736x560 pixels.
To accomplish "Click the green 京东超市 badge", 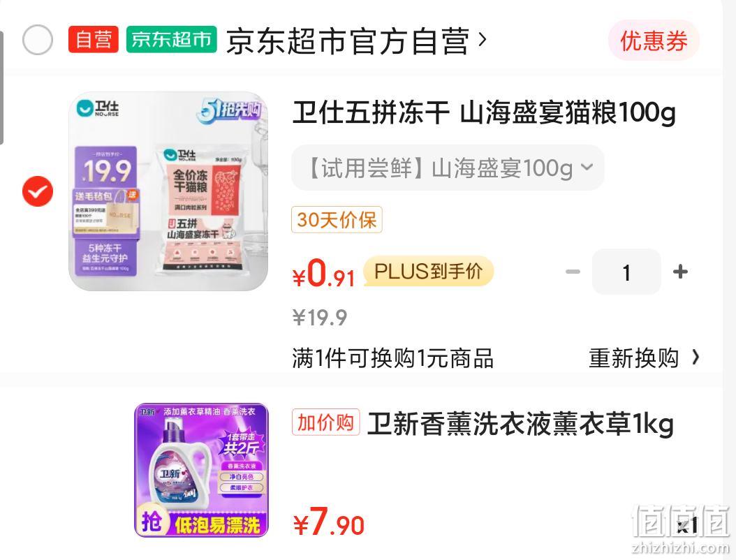I will [x=171, y=39].
